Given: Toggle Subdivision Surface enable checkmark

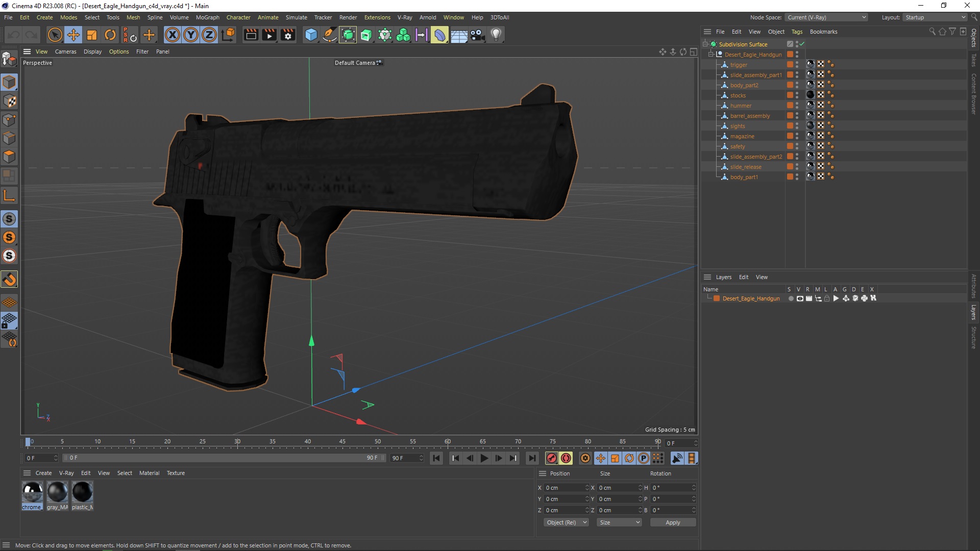Looking at the screenshot, I should 802,44.
